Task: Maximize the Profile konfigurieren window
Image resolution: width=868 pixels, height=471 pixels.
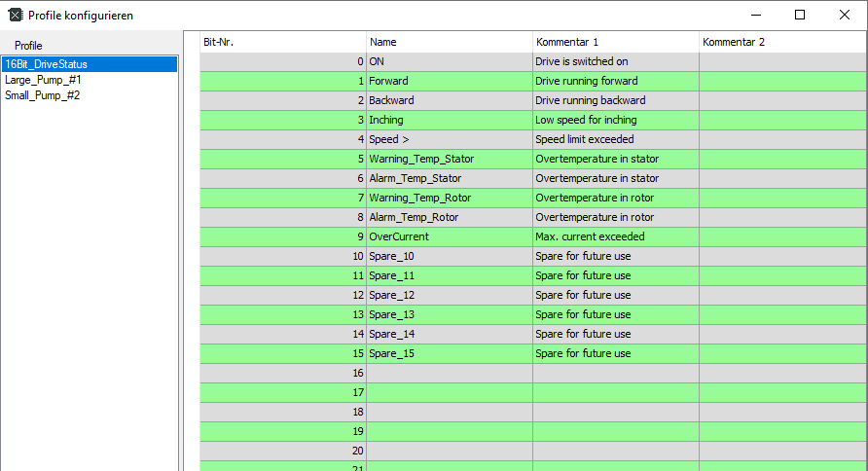Action: (800, 15)
